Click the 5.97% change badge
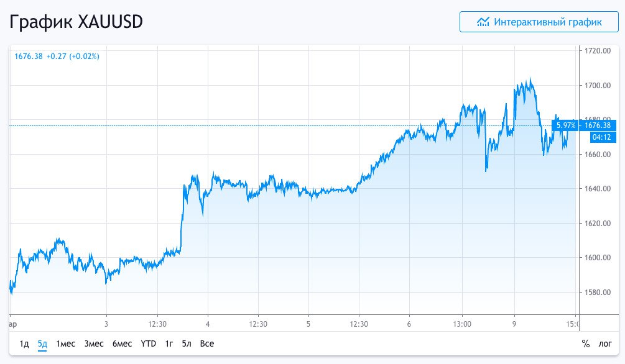The image size is (625, 364). click(565, 125)
